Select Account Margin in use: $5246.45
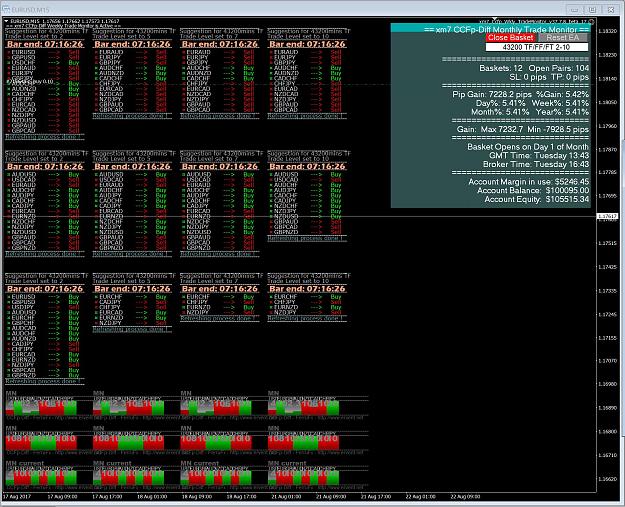 click(529, 182)
